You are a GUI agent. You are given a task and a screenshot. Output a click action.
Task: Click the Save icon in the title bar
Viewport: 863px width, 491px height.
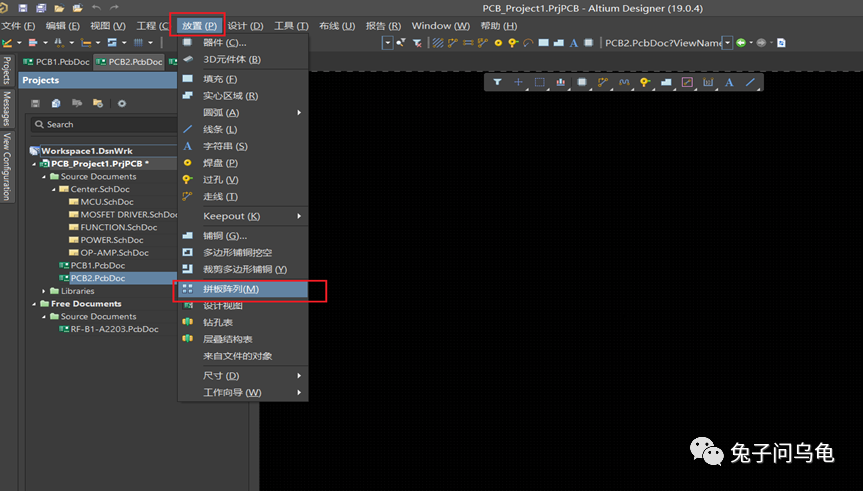pos(23,8)
